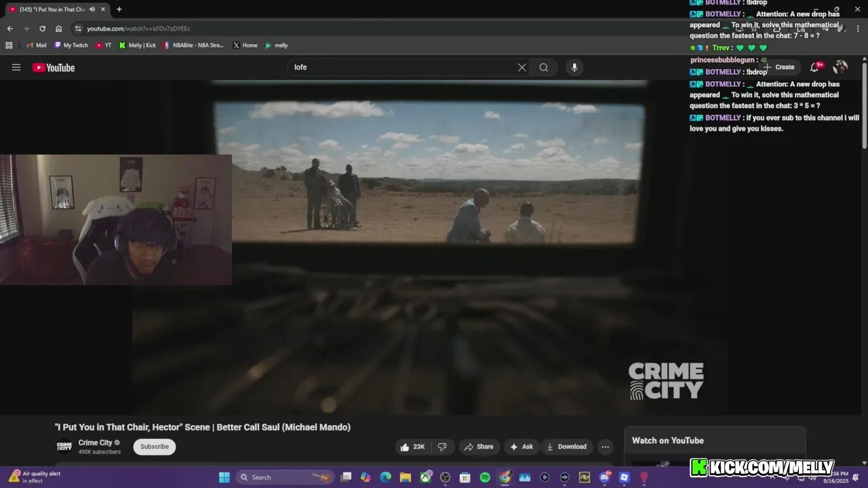Open Discord from the taskbar
The height and width of the screenshot is (488, 868).
(x=604, y=477)
